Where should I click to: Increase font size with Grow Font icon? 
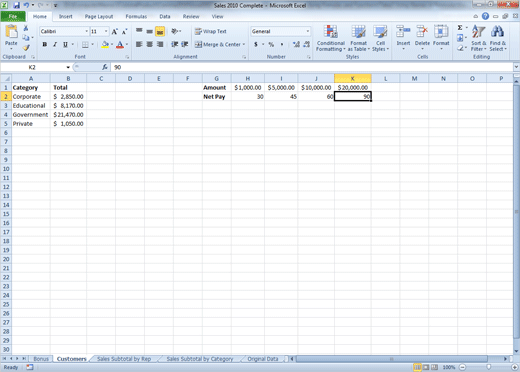(114, 32)
